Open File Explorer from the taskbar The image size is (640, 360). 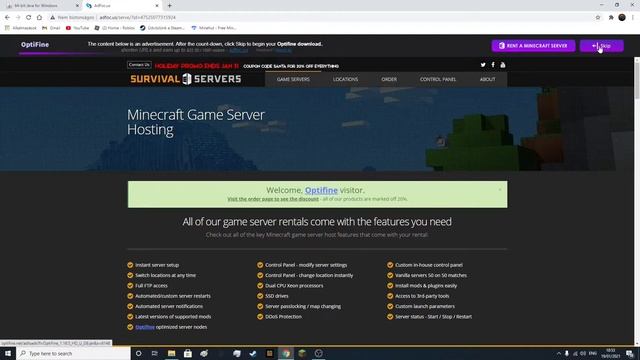[x=171, y=353]
